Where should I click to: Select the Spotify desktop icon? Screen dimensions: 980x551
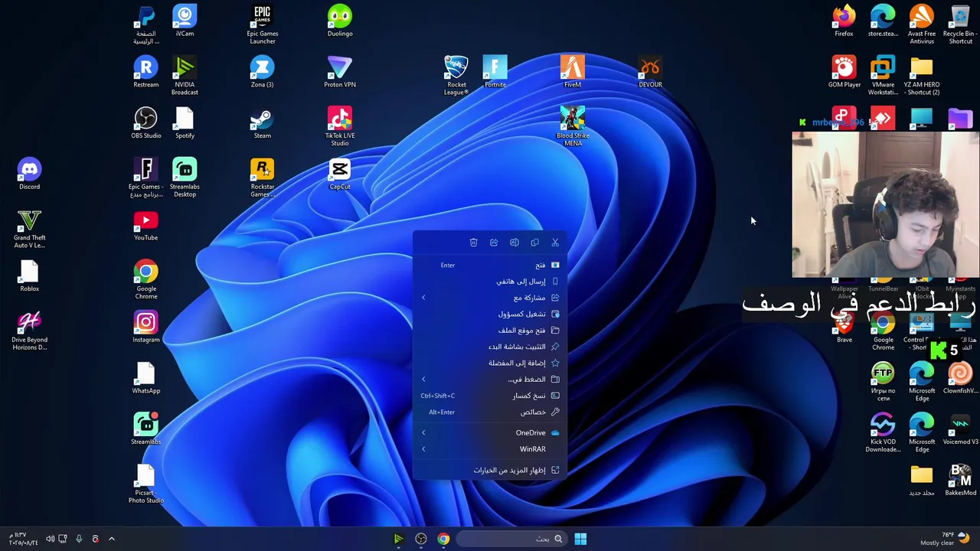click(x=185, y=123)
